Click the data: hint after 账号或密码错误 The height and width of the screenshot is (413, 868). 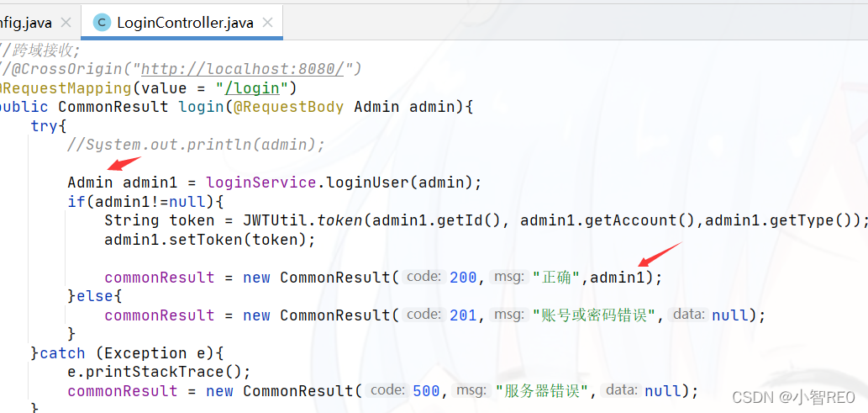pyautogui.click(x=687, y=315)
